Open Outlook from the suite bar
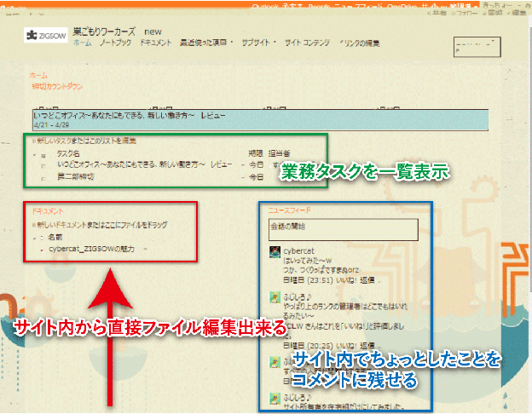 click(x=265, y=7)
